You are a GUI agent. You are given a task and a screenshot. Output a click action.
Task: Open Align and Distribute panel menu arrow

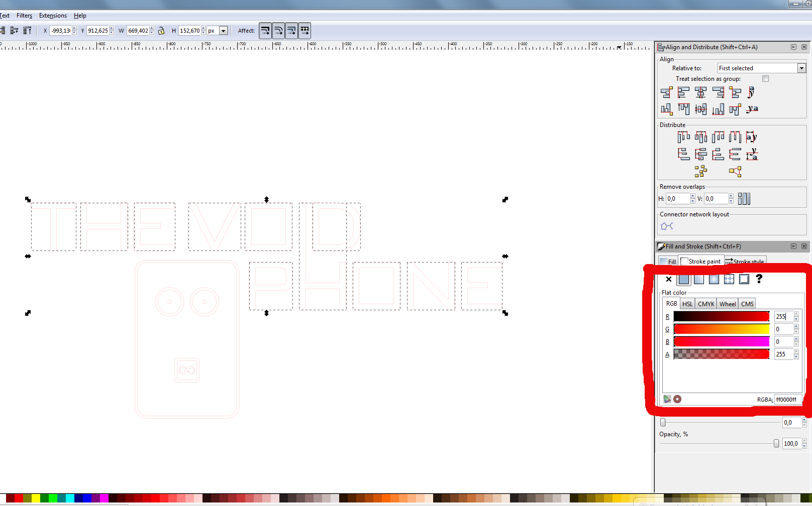pos(794,47)
